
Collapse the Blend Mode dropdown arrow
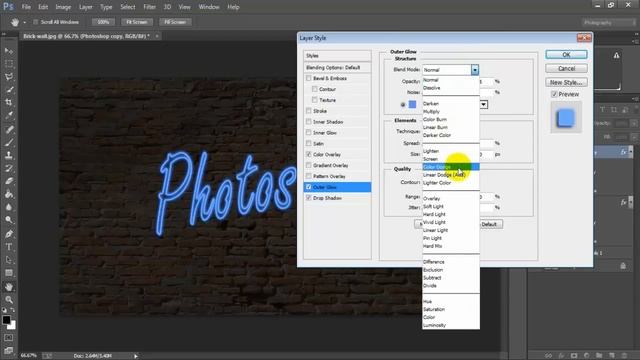475,70
